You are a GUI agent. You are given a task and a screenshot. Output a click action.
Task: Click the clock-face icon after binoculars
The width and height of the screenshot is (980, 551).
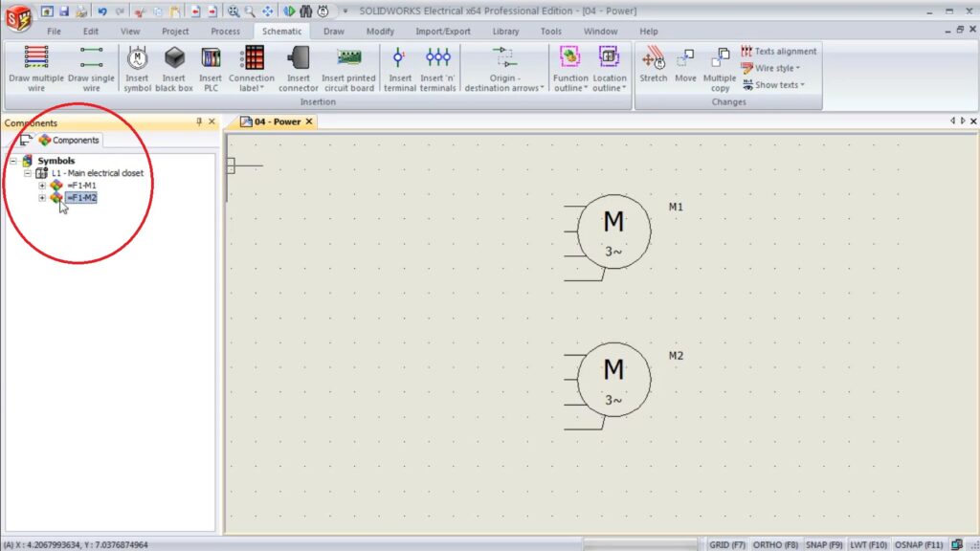pos(323,11)
